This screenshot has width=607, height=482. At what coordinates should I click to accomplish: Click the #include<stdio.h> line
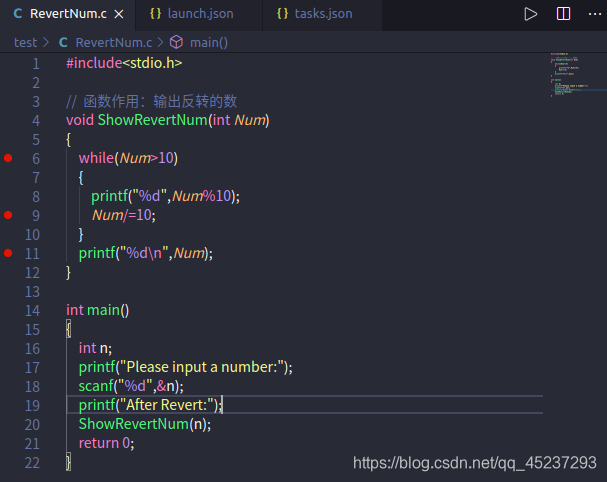click(124, 63)
